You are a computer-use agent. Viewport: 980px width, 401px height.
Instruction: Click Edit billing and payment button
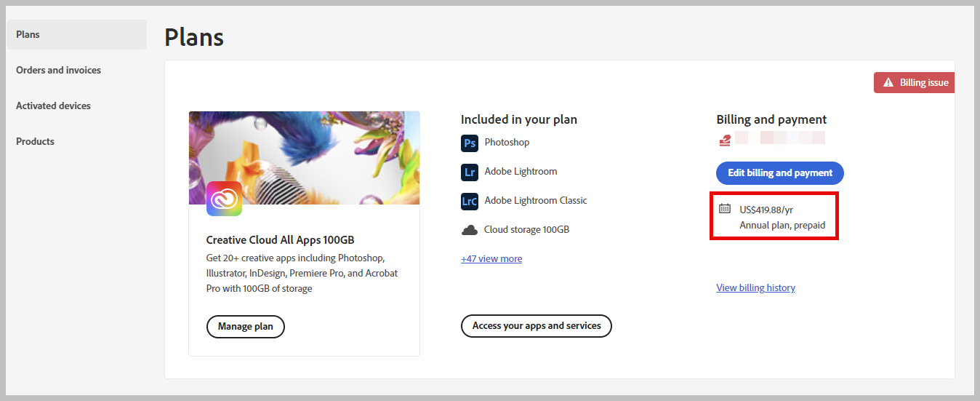[780, 173]
